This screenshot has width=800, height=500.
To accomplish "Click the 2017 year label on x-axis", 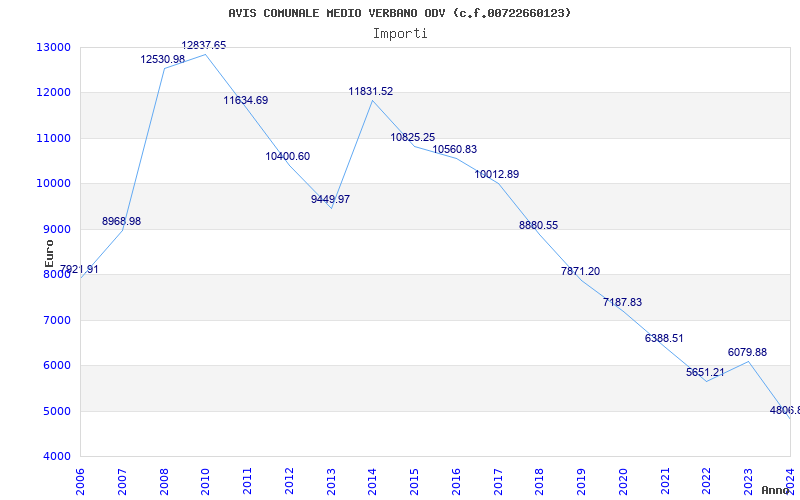I will [x=498, y=481].
